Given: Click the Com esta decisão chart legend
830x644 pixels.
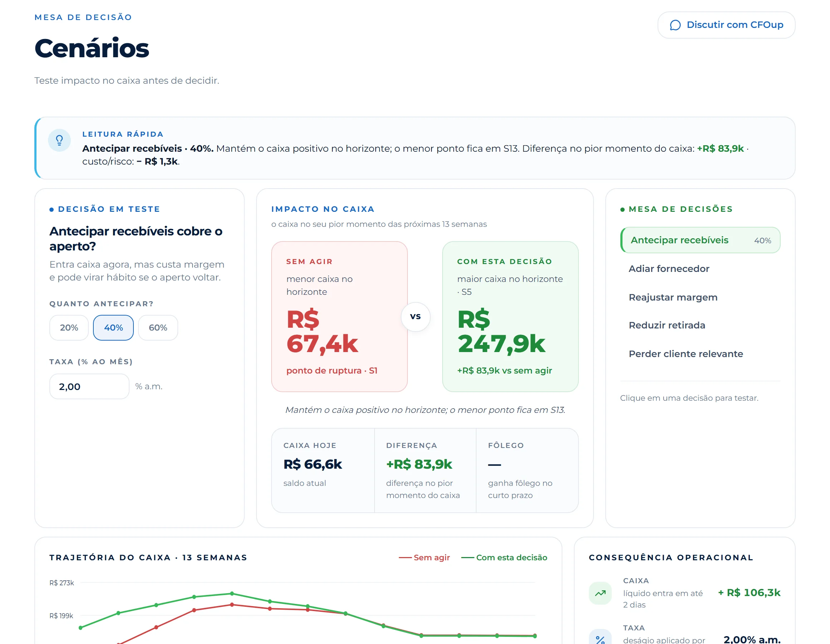Looking at the screenshot, I should 504,558.
